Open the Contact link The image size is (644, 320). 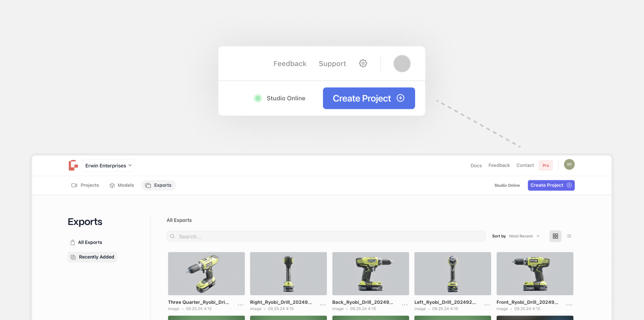[x=525, y=165]
